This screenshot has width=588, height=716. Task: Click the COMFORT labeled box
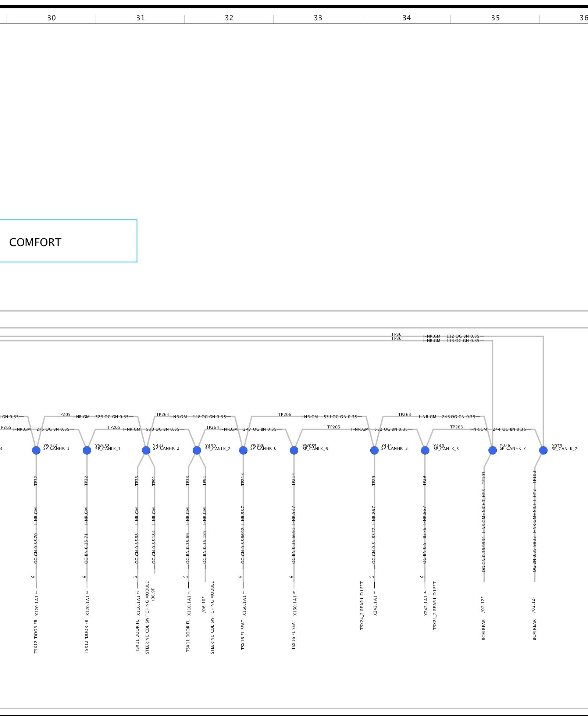pyautogui.click(x=68, y=241)
